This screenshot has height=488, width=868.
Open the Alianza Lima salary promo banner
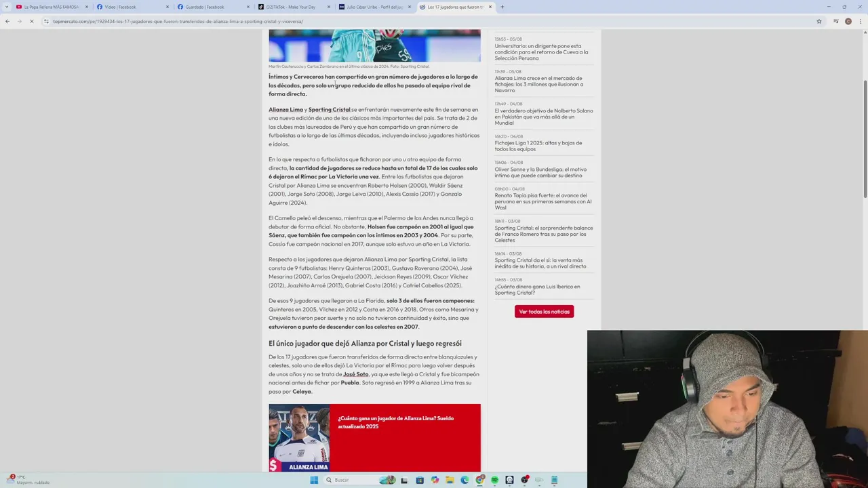coord(374,438)
